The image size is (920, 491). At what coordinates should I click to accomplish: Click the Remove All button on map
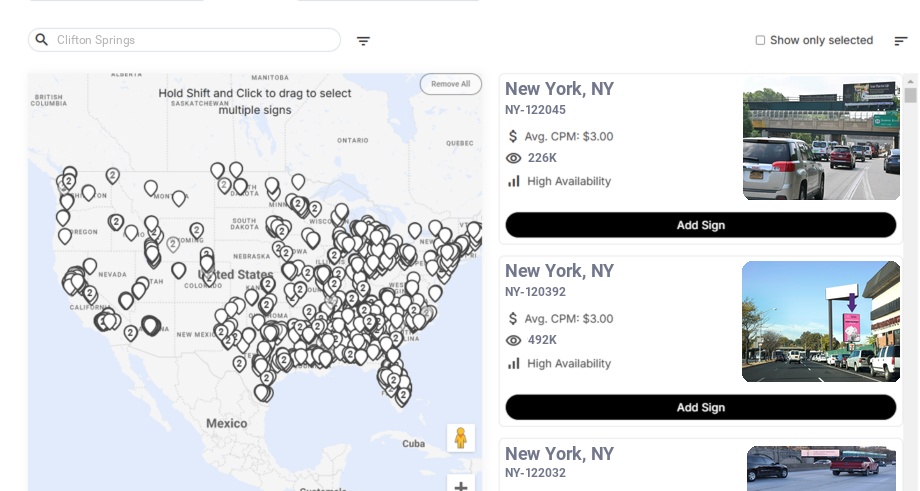point(450,84)
